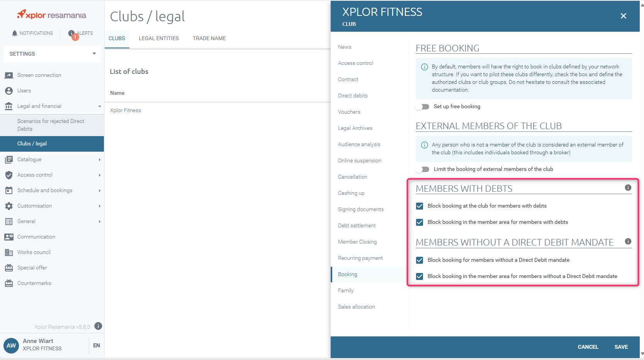The width and height of the screenshot is (644, 360).
Task: Open the SETTINGS dropdown
Action: point(52,54)
